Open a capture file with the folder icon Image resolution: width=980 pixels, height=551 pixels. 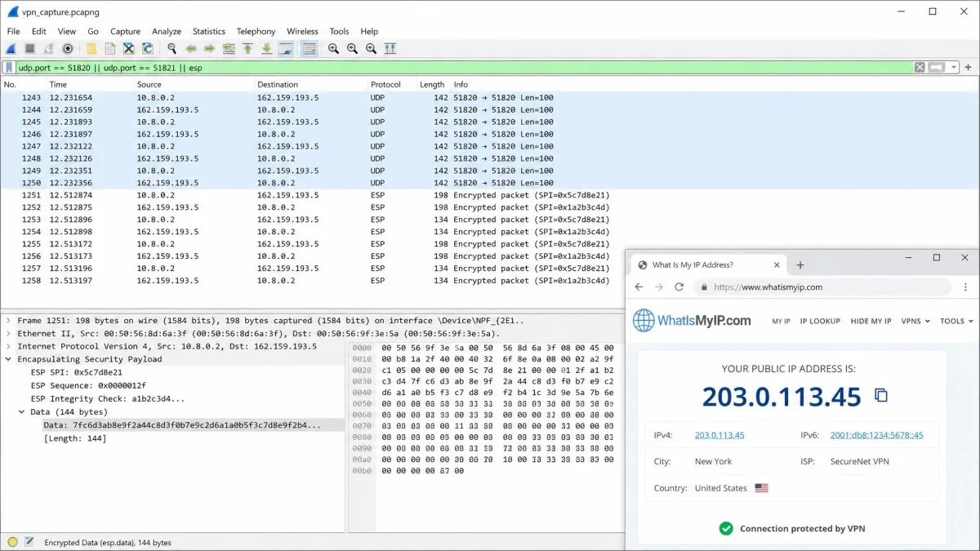coord(91,49)
